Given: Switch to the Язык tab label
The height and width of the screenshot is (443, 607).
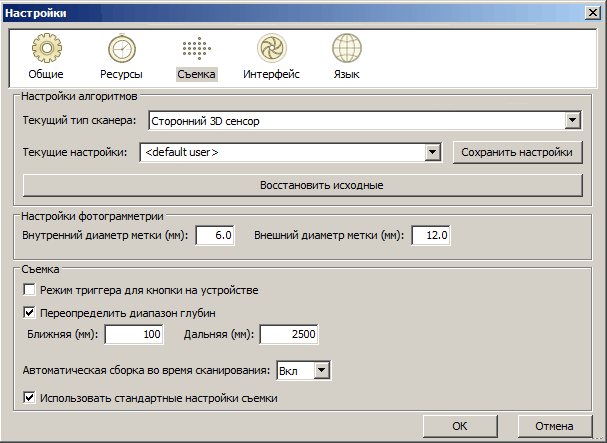Looking at the screenshot, I should click(x=347, y=74).
